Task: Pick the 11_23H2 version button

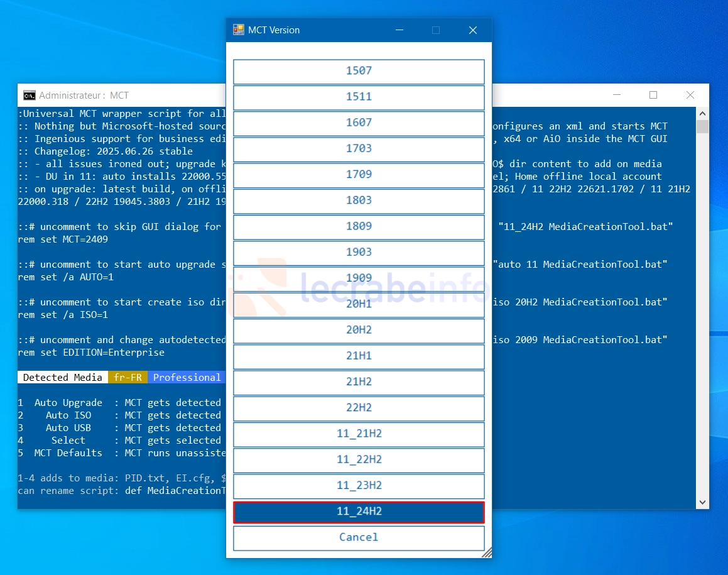Action: click(x=359, y=486)
